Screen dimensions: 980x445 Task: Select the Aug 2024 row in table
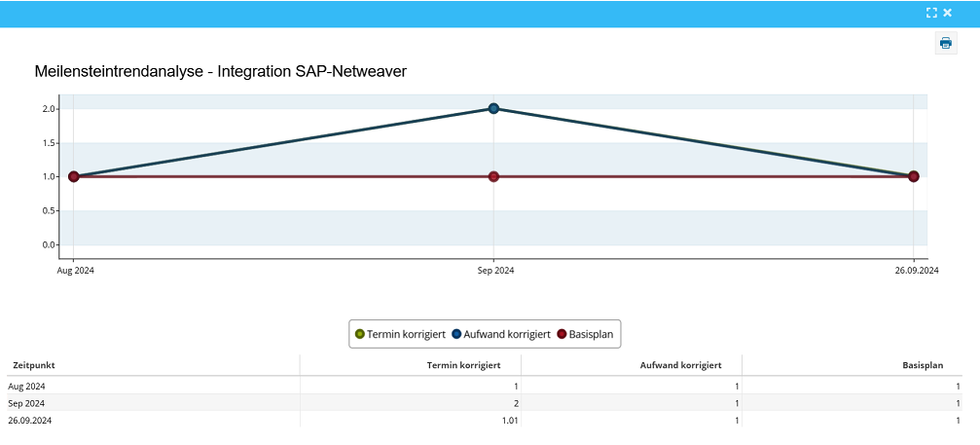tap(27, 387)
